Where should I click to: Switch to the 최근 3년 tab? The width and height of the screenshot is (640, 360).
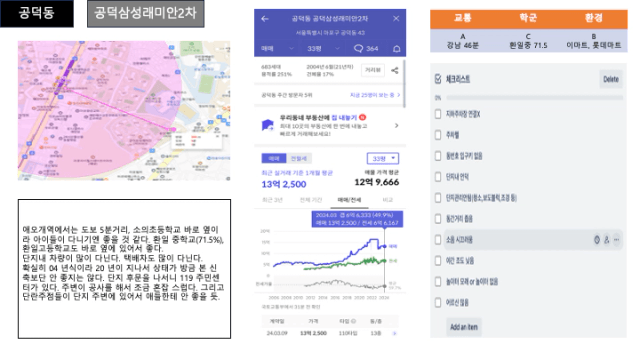[272, 200]
